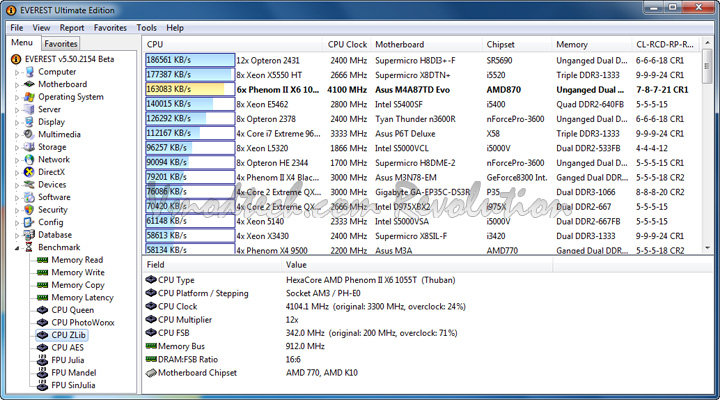
Task: Sort by Motherboard column header
Action: tap(427, 45)
